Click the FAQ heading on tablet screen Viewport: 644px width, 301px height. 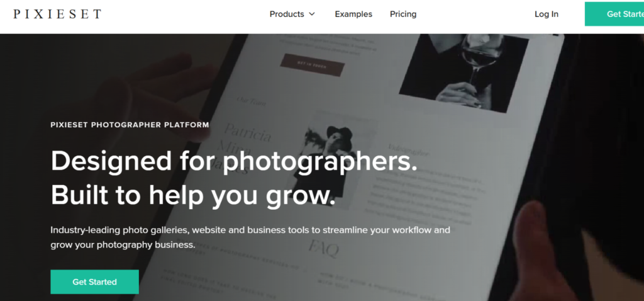point(324,249)
